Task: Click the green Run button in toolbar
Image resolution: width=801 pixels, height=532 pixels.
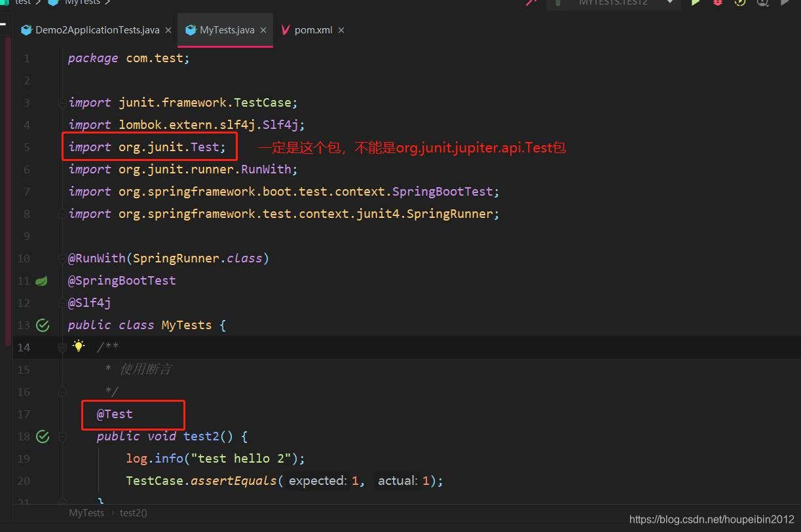Action: (x=695, y=3)
